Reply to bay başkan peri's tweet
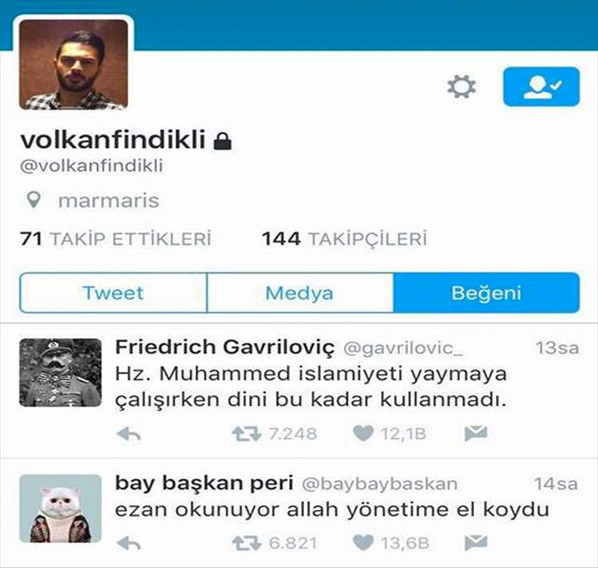Screen dimensions: 598x568 click(129, 543)
